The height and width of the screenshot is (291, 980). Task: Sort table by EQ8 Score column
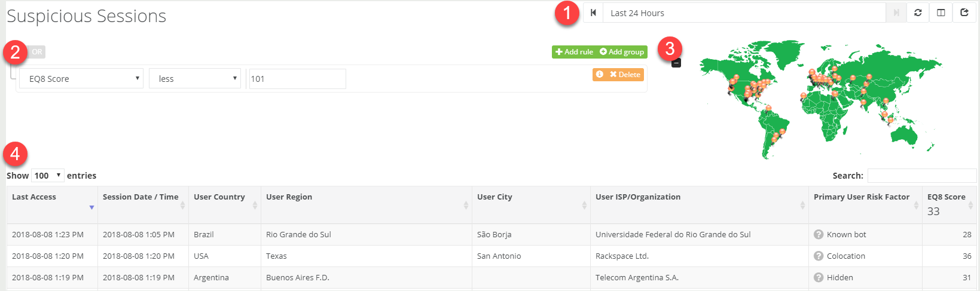tap(950, 205)
